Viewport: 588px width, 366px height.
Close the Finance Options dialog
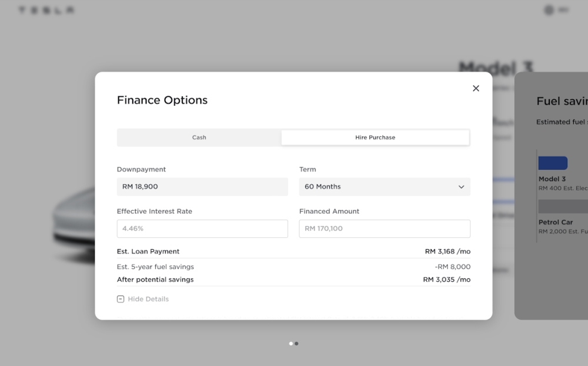[476, 88]
